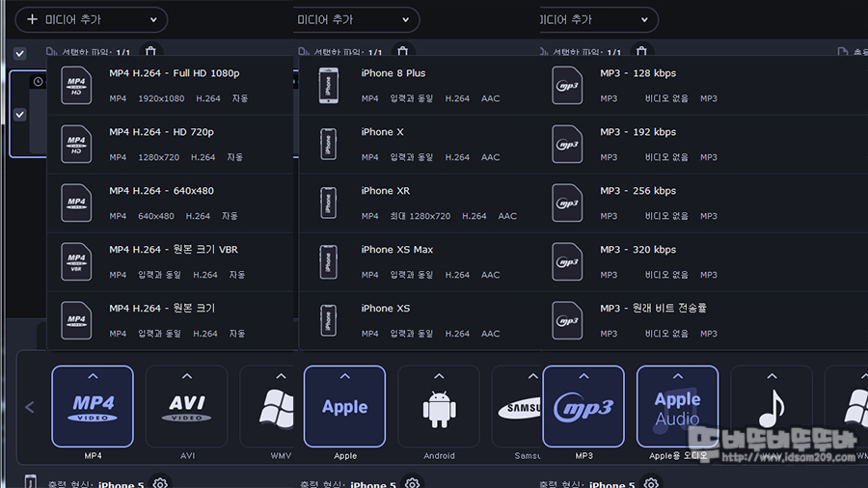Delete files with trash icon in left panel

click(150, 52)
